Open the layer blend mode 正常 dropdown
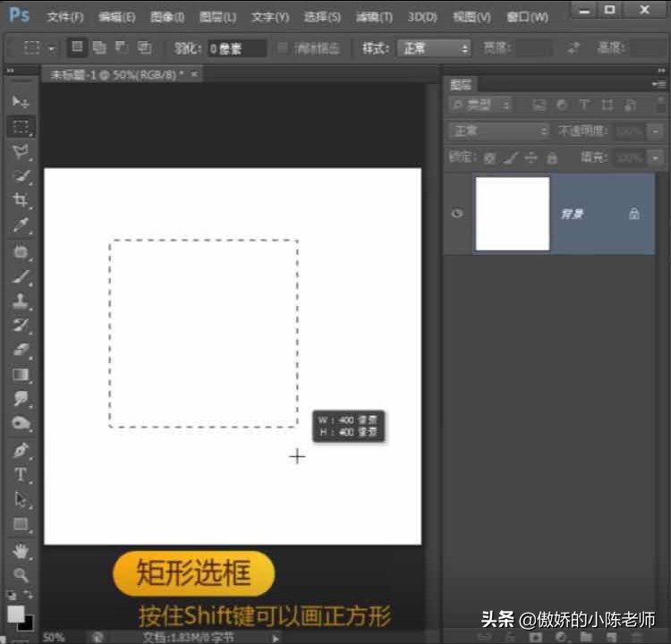671x644 pixels. pos(499,131)
